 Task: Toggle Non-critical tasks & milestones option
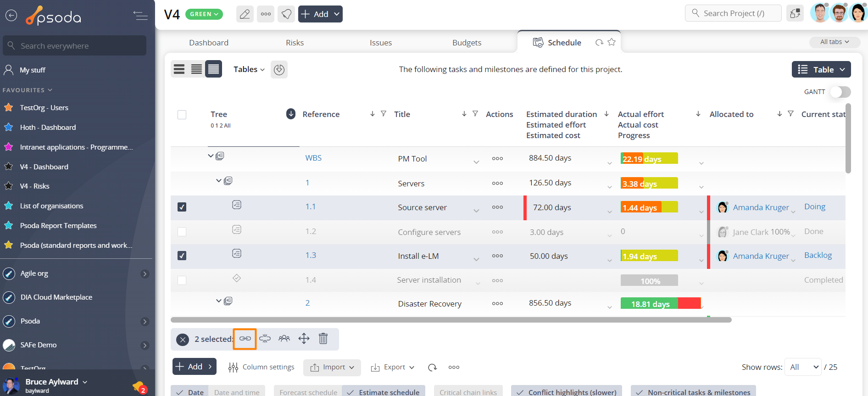click(693, 391)
